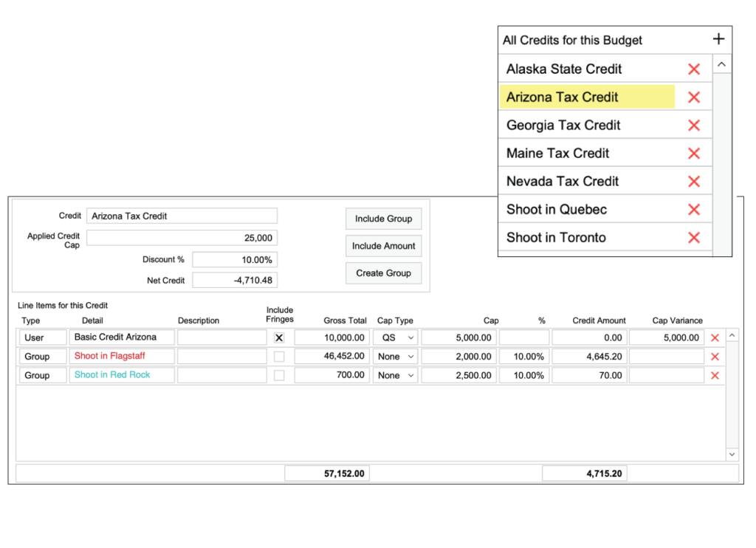756x548 pixels.
Task: Edit the Applied Credit Cap field
Action: point(182,238)
